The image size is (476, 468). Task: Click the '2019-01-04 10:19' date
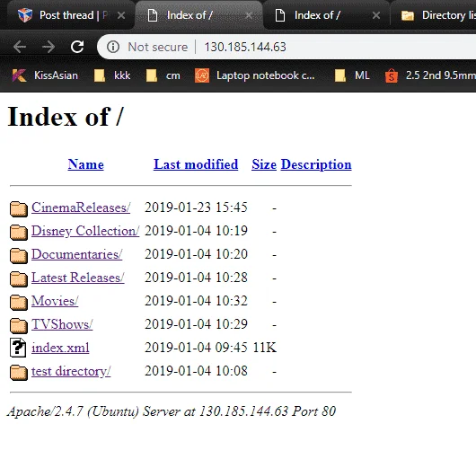tap(196, 231)
